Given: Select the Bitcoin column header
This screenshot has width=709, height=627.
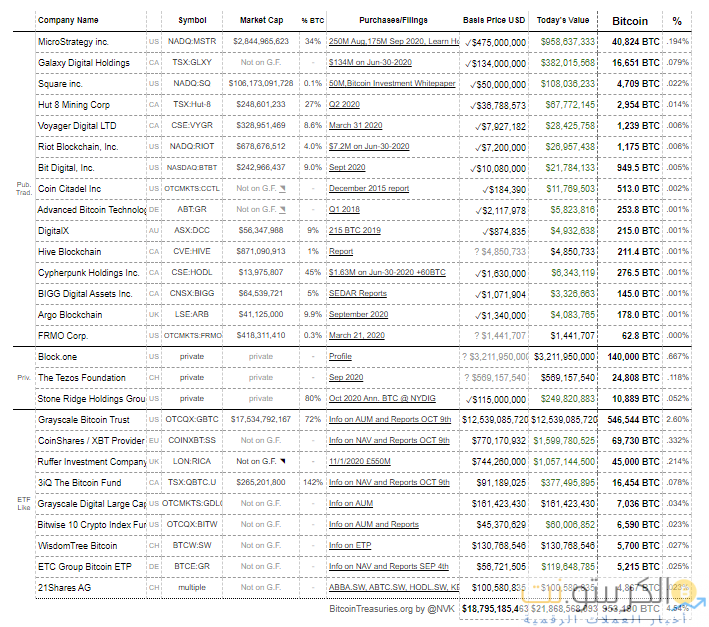Looking at the screenshot, I should click(629, 21).
